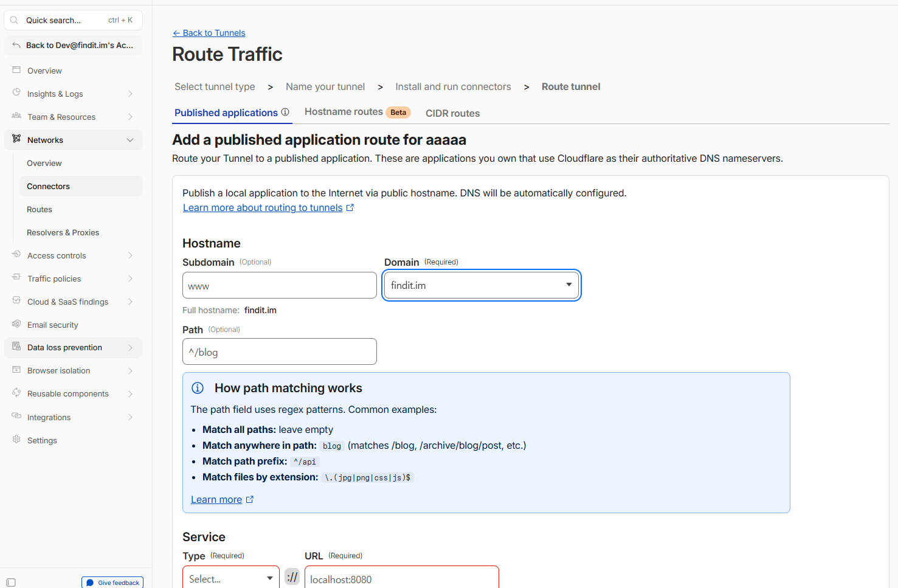Image resolution: width=898 pixels, height=588 pixels.
Task: Expand the Traffic policies chevron
Action: (130, 278)
